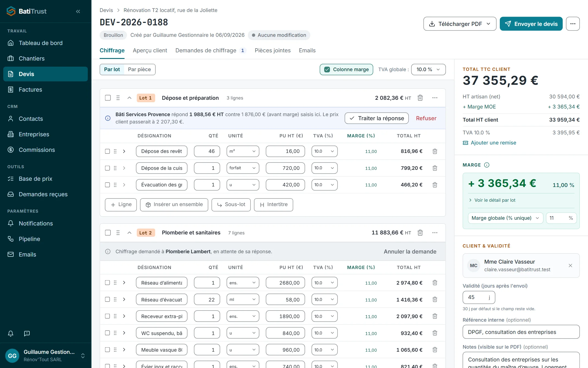Click the Refuser link
The width and height of the screenshot is (588, 368).
pyautogui.click(x=426, y=118)
